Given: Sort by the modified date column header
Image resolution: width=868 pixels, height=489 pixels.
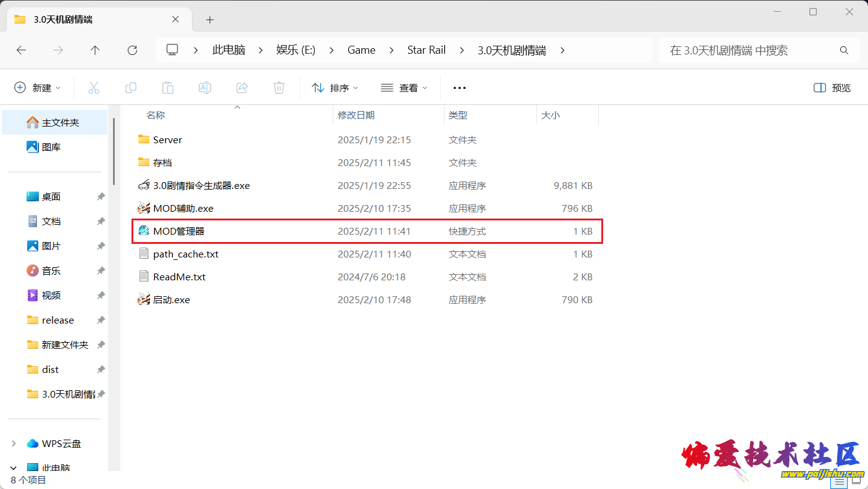Looking at the screenshot, I should pos(356,115).
